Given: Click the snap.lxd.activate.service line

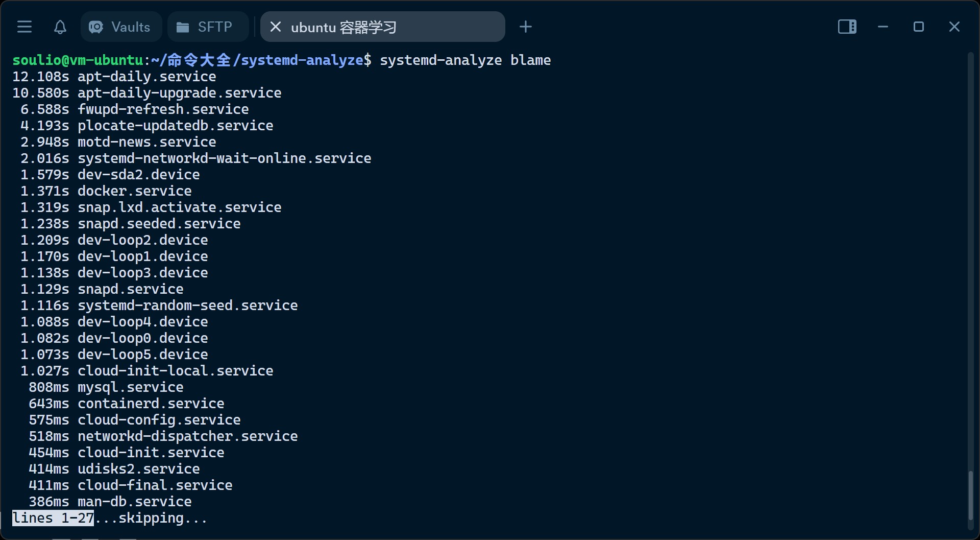Looking at the screenshot, I should click(151, 207).
